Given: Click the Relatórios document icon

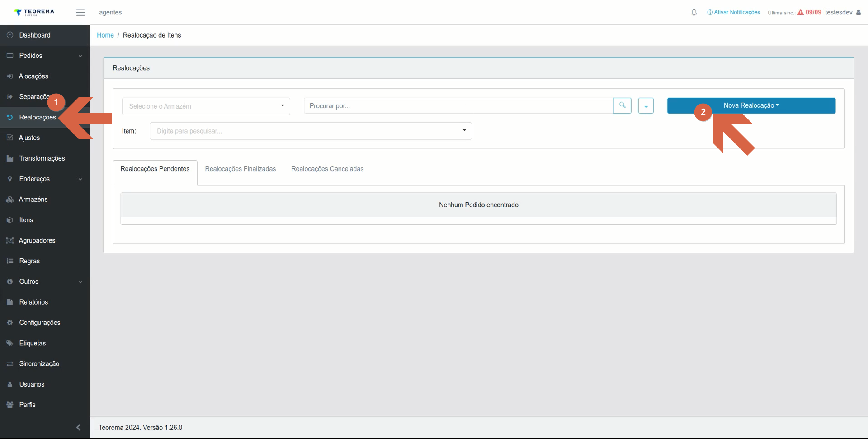Looking at the screenshot, I should click(x=10, y=302).
